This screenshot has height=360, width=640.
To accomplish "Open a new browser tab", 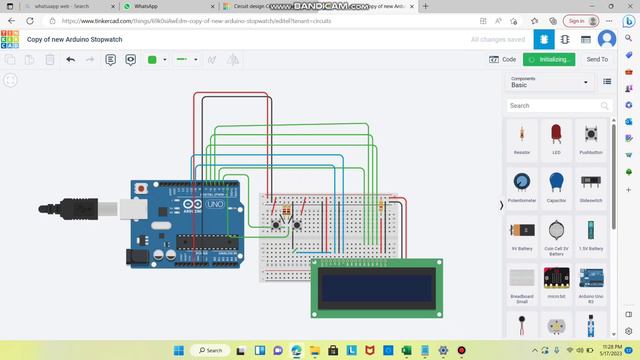I will 425,6.
